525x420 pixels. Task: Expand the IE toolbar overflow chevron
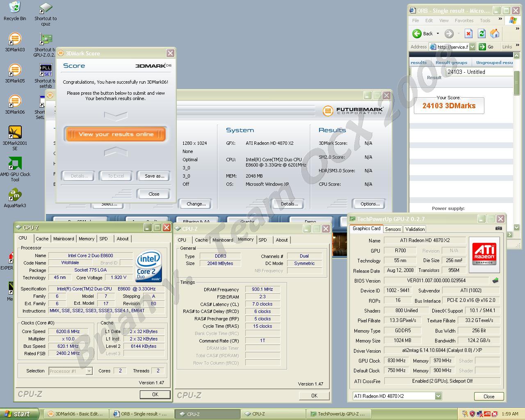(518, 29)
